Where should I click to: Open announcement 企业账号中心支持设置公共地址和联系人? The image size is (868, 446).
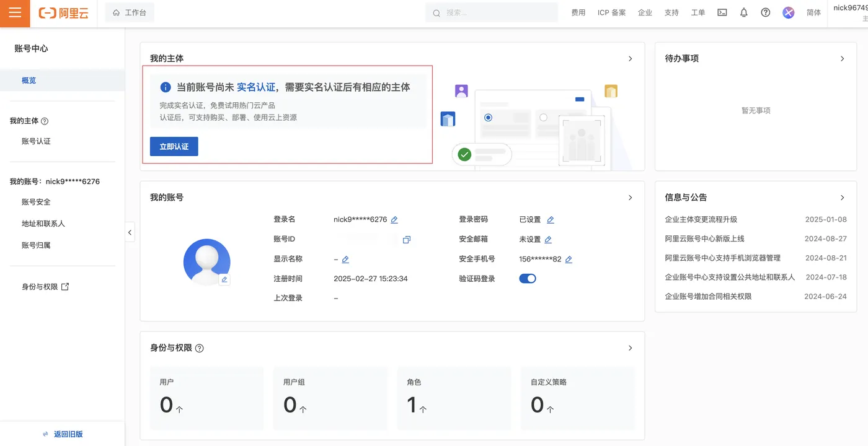click(x=730, y=277)
